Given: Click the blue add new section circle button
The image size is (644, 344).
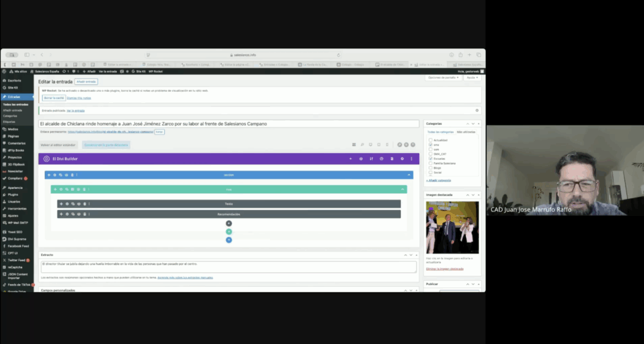Looking at the screenshot, I should 229,240.
